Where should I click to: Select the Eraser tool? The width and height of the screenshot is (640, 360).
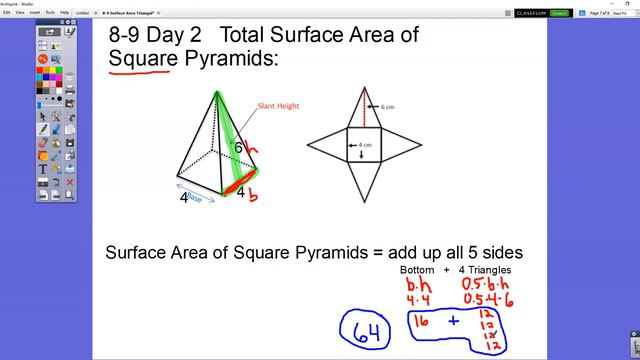coord(42,143)
